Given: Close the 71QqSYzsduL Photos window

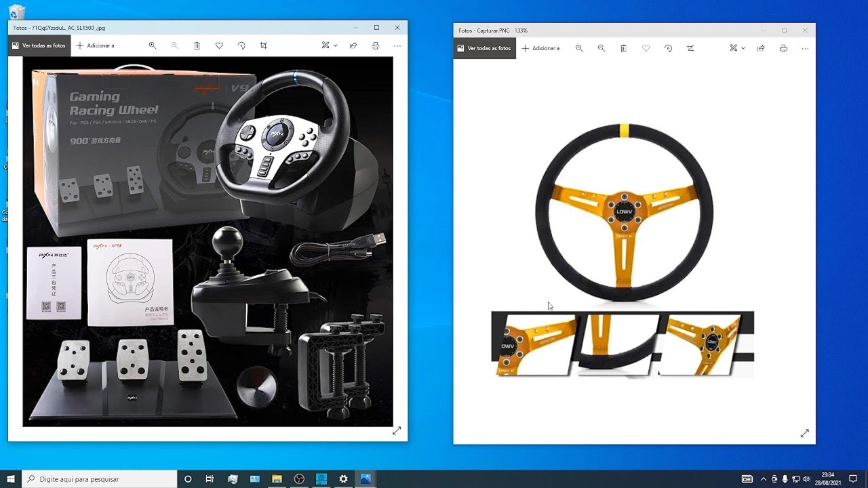Looking at the screenshot, I should click(x=397, y=28).
